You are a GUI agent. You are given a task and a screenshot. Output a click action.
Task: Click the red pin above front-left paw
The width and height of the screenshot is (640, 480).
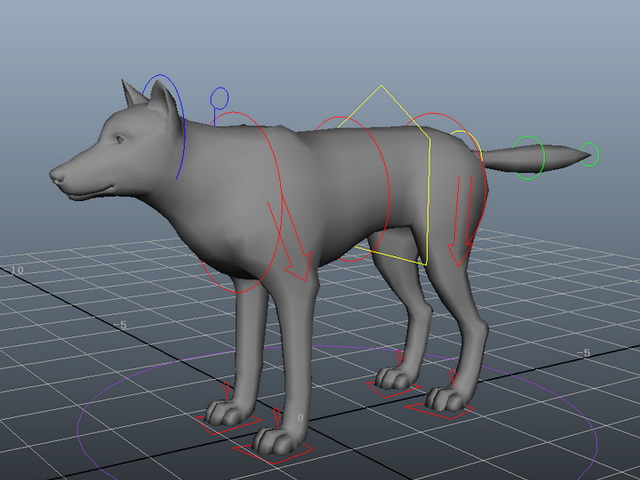[277, 417]
